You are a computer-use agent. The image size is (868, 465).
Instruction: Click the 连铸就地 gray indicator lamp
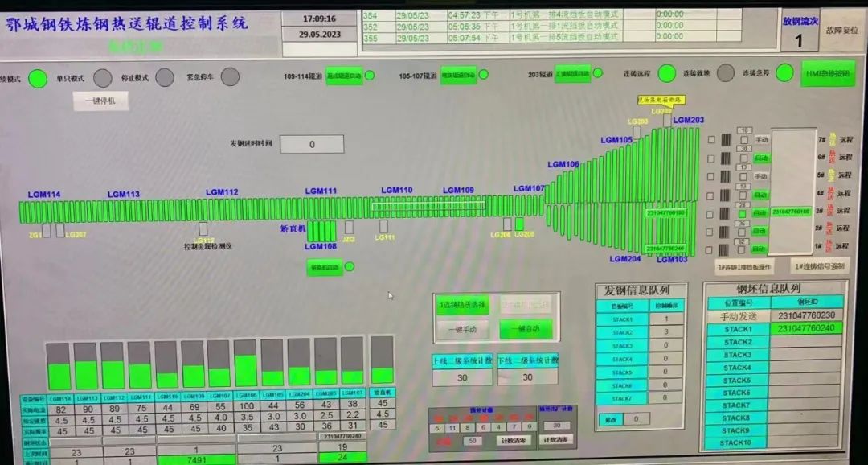725,74
